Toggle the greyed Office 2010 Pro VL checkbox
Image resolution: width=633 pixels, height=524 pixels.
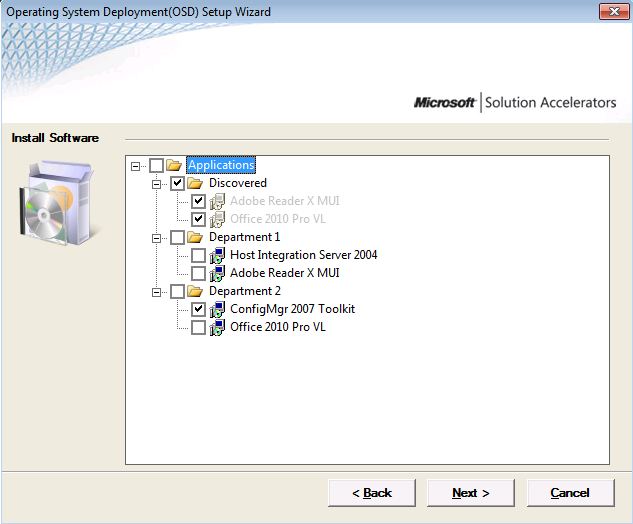click(x=198, y=219)
